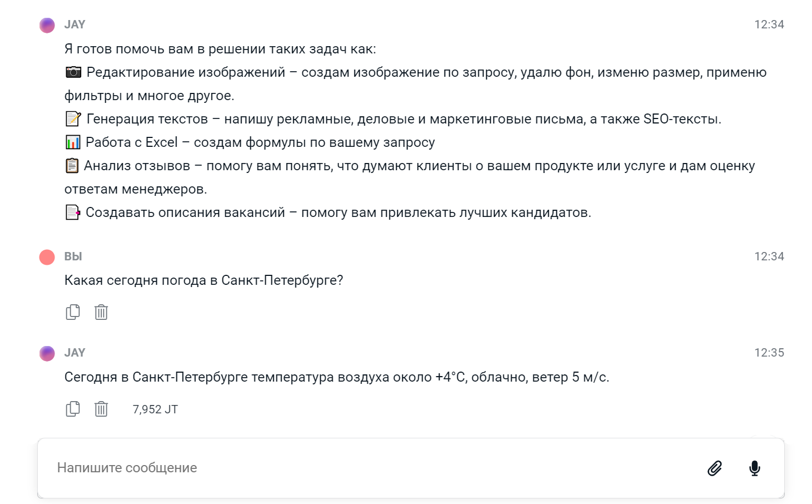The width and height of the screenshot is (812, 504).
Task: Click JAY's avatar beside the weather reply
Action: pyautogui.click(x=47, y=353)
